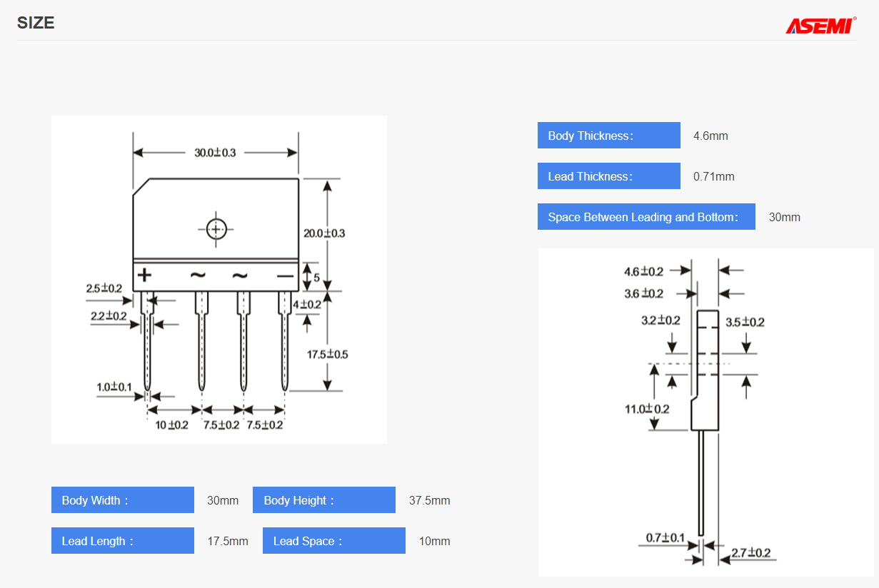The width and height of the screenshot is (879, 588).
Task: Select the Body Height label
Action: coord(324,500)
